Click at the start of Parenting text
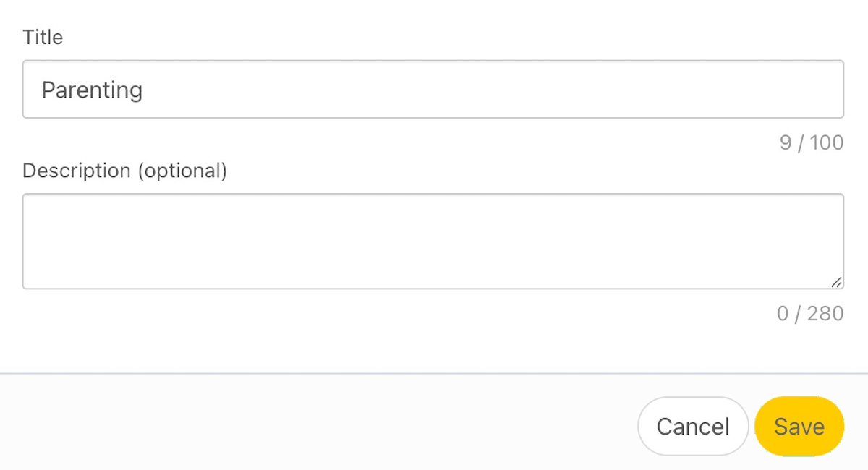Image resolution: width=868 pixels, height=470 pixels. (x=43, y=89)
